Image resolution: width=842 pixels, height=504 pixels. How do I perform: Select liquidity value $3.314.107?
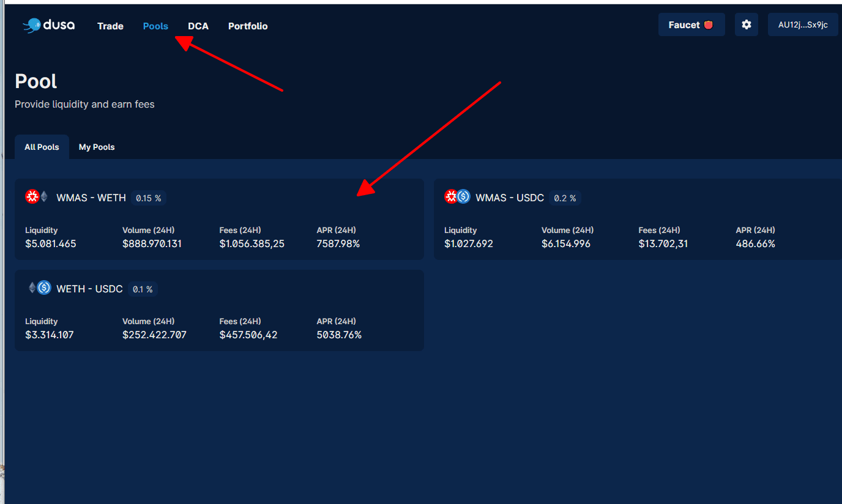tap(50, 335)
